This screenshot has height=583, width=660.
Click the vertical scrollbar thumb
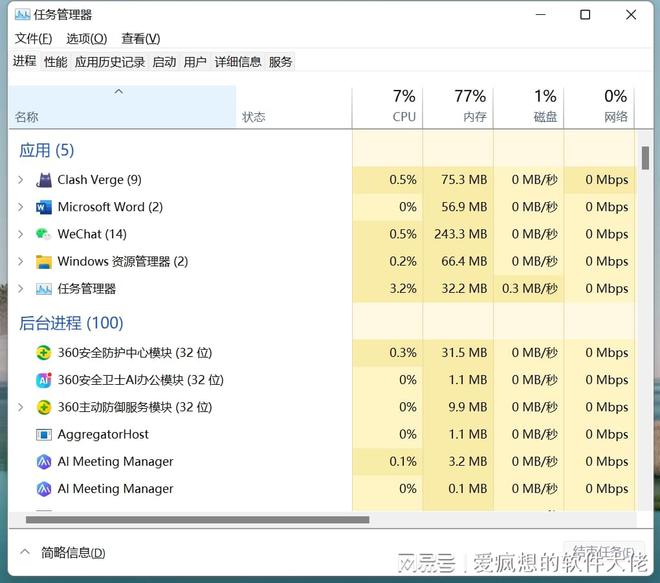point(645,158)
